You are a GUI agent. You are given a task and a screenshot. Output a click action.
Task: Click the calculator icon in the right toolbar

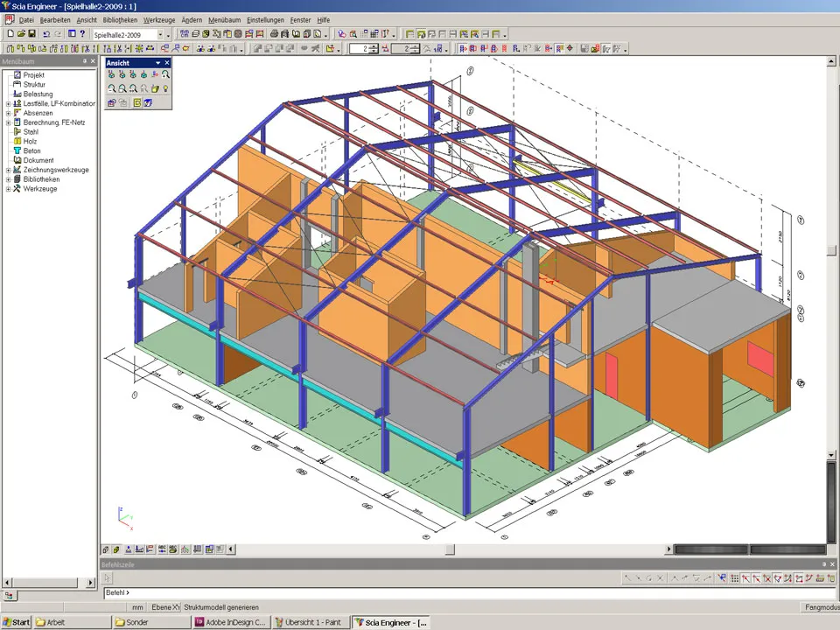coord(584,48)
